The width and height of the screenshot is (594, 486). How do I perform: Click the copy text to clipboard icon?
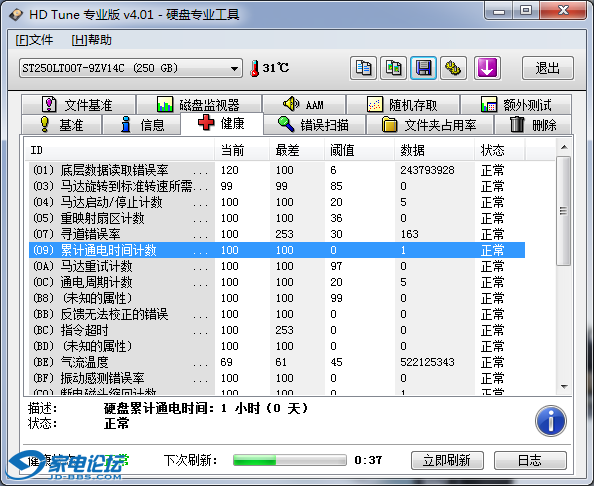tap(363, 68)
